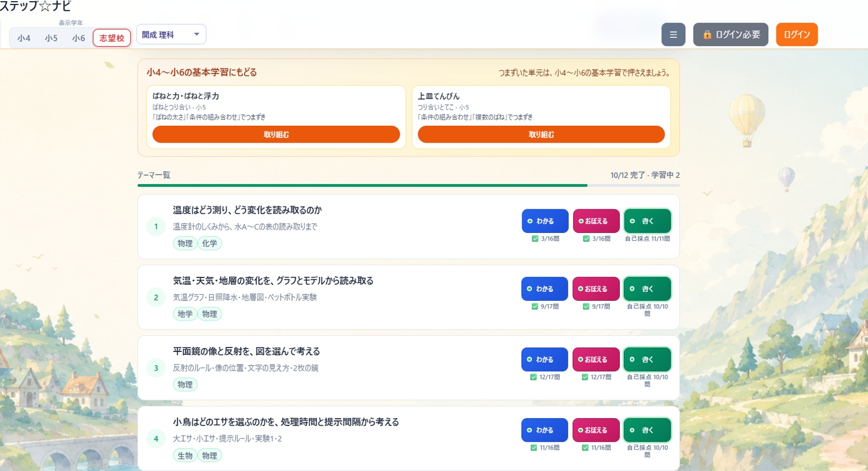Click the 自己採点 11/11問 text
868x471 pixels.
point(647,239)
